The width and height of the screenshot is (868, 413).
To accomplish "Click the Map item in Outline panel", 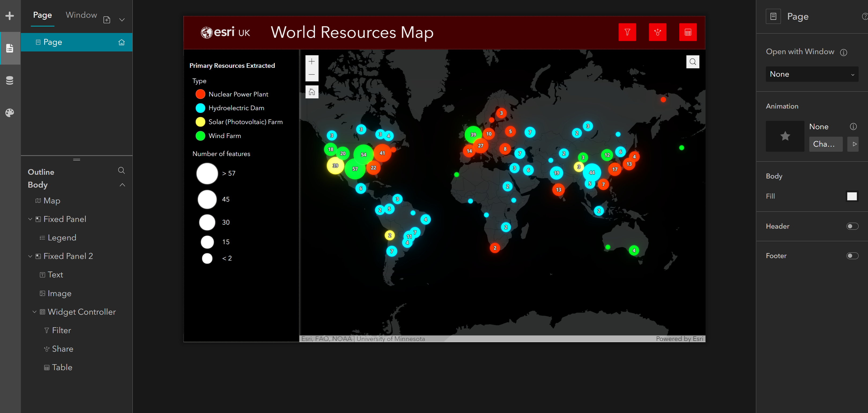I will (51, 200).
